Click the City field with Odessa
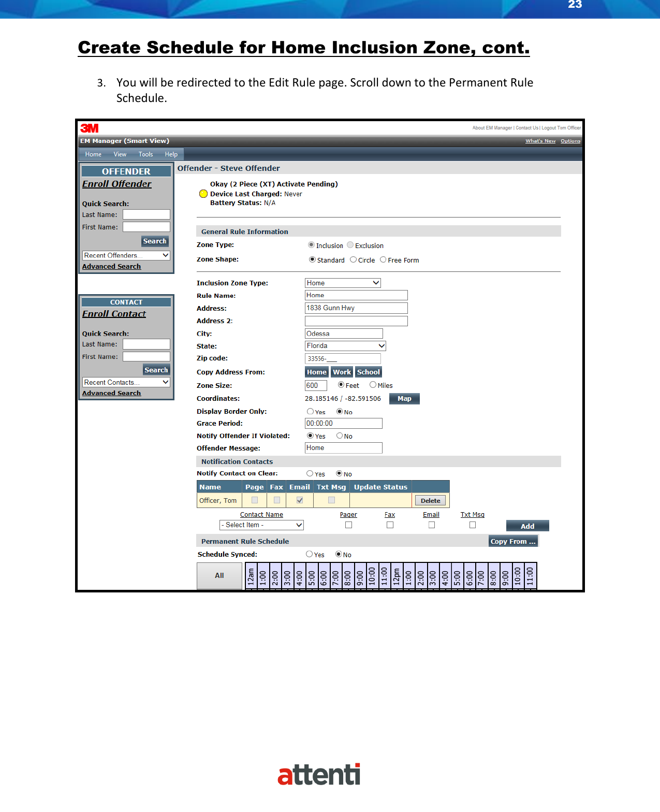Image resolution: width=660 pixels, height=812 pixels. tap(344, 334)
